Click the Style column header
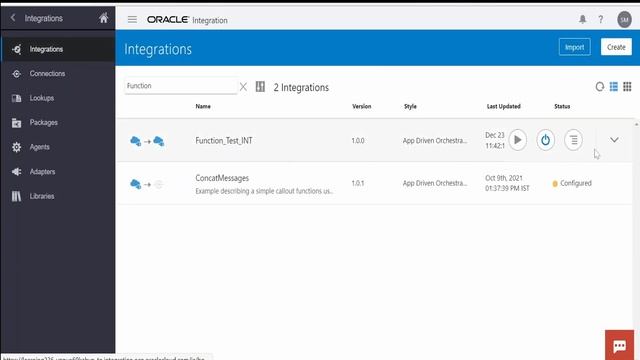 click(x=410, y=107)
